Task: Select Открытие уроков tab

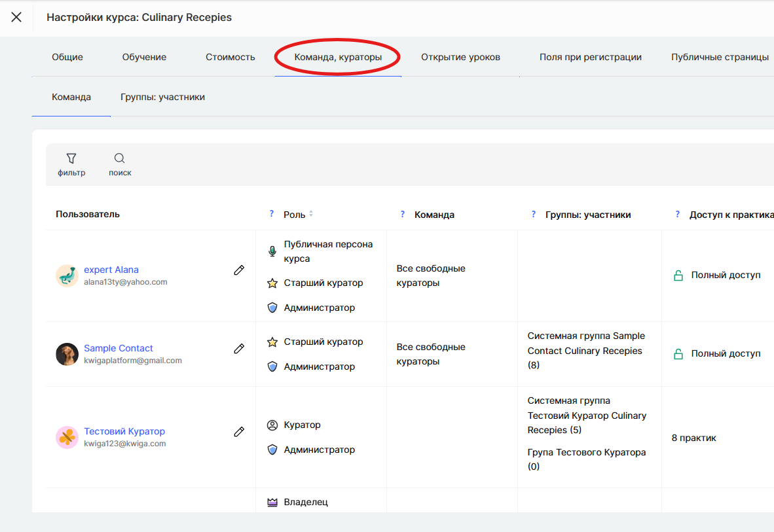Action: (x=460, y=57)
